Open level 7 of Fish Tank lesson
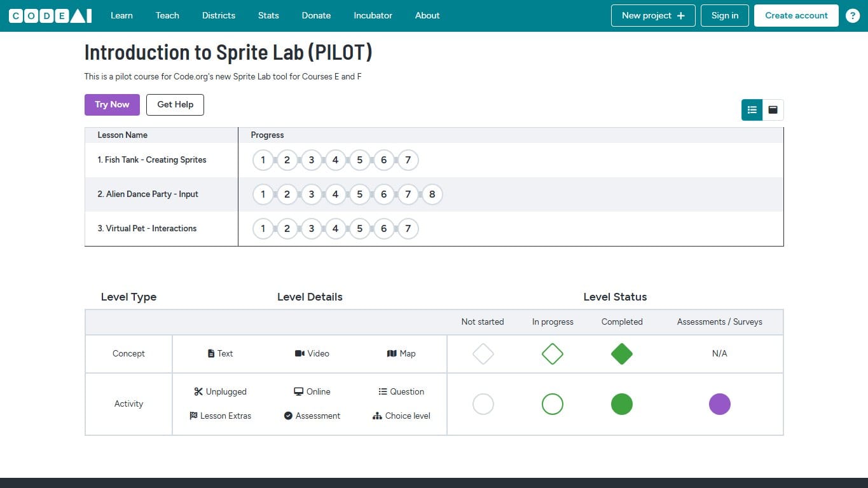Viewport: 868px width, 488px height. point(408,160)
